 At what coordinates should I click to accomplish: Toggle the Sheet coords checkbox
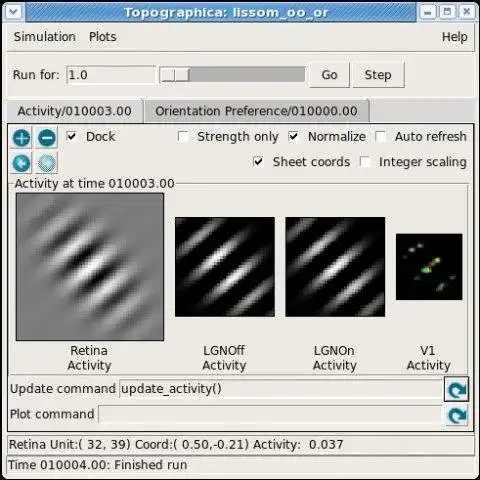point(258,162)
